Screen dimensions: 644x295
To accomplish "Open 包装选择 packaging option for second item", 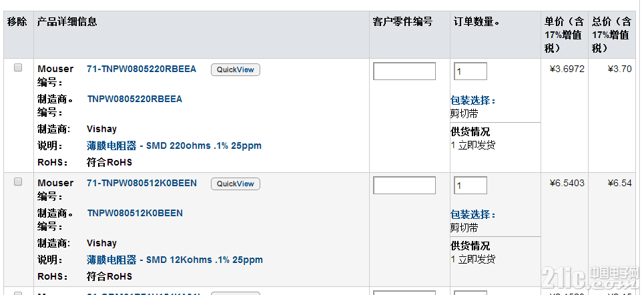I will pyautogui.click(x=473, y=215).
